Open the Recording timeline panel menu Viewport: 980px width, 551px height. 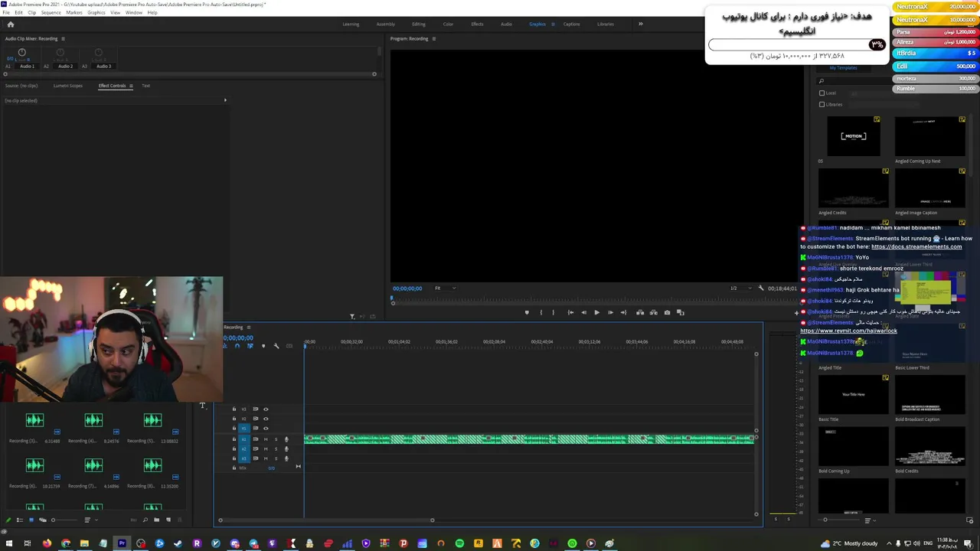coord(248,328)
